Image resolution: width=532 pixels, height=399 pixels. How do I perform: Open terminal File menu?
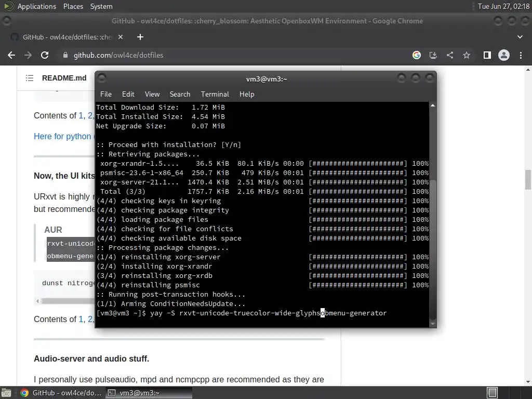pos(106,95)
